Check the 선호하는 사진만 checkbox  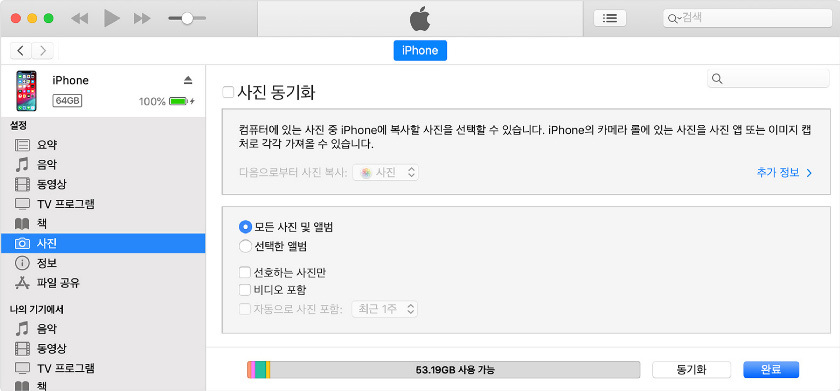click(245, 273)
